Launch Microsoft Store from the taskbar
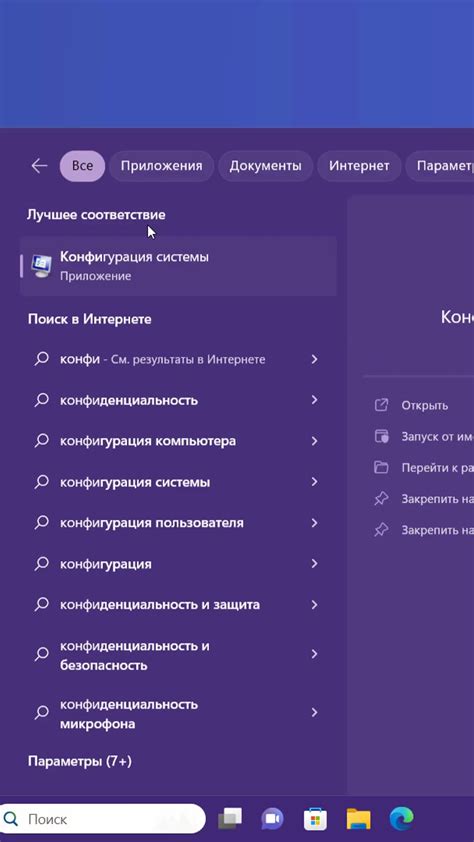This screenshot has height=842, width=474. (315, 819)
